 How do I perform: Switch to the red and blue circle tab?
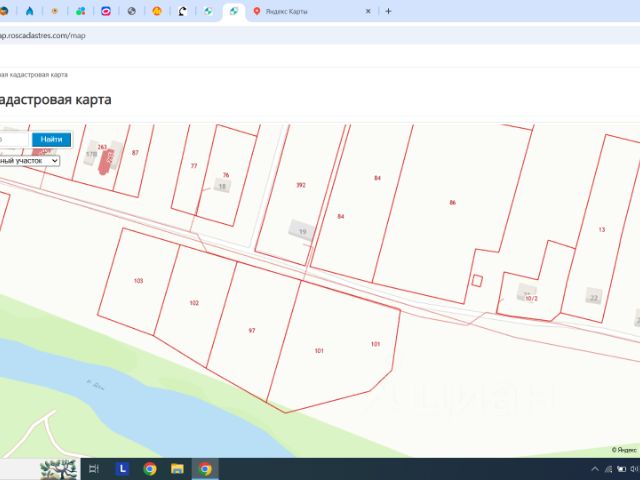pyautogui.click(x=106, y=11)
